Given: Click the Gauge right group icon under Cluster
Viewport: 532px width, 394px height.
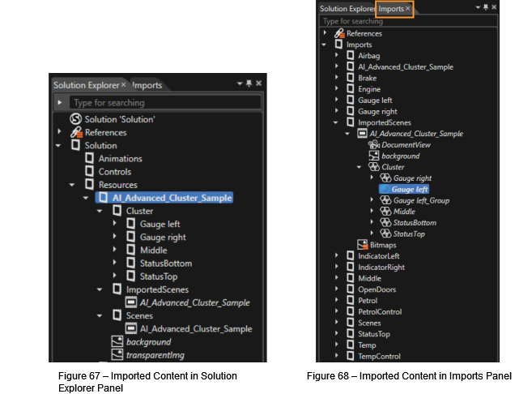Looking at the screenshot, I should [385, 178].
